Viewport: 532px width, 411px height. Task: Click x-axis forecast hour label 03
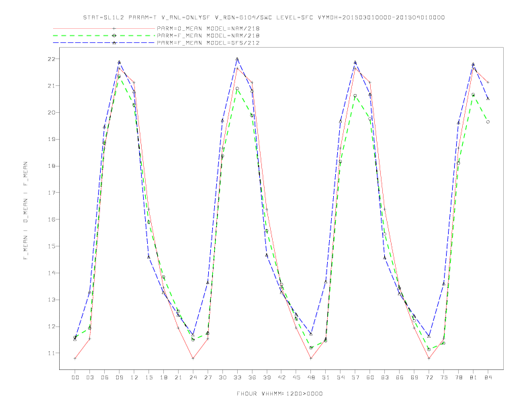click(89, 377)
